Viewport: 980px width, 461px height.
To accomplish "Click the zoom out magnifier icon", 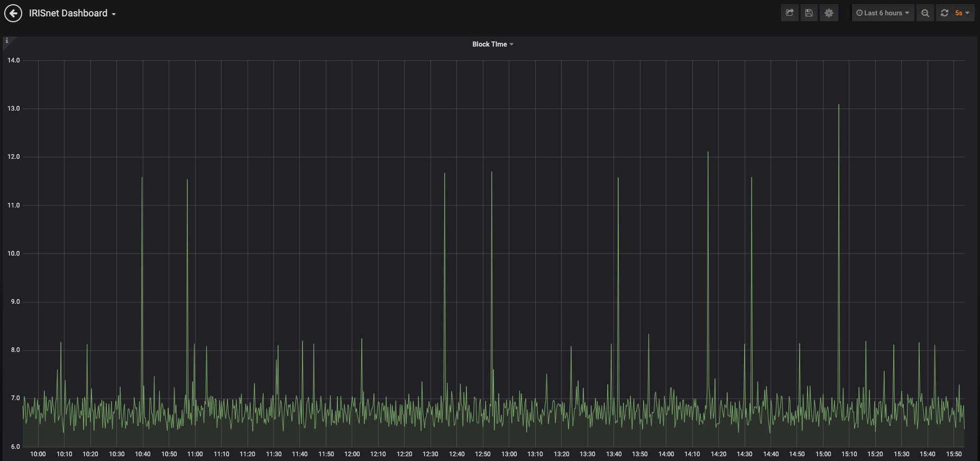I will [925, 13].
